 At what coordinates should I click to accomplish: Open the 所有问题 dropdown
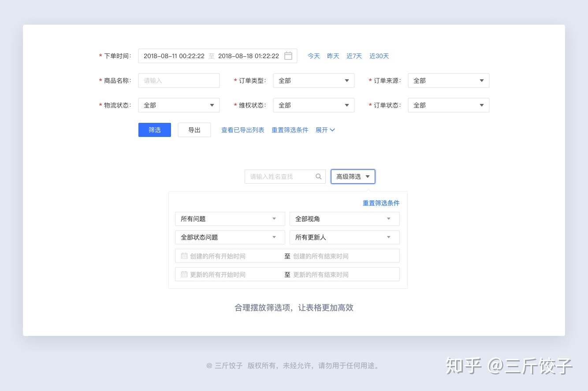230,219
